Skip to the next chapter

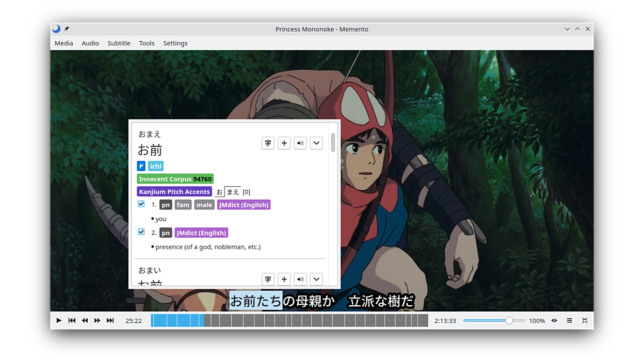click(110, 321)
